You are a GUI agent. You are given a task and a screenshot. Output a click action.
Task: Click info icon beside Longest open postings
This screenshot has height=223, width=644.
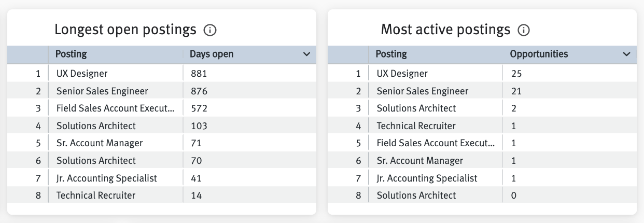click(210, 31)
